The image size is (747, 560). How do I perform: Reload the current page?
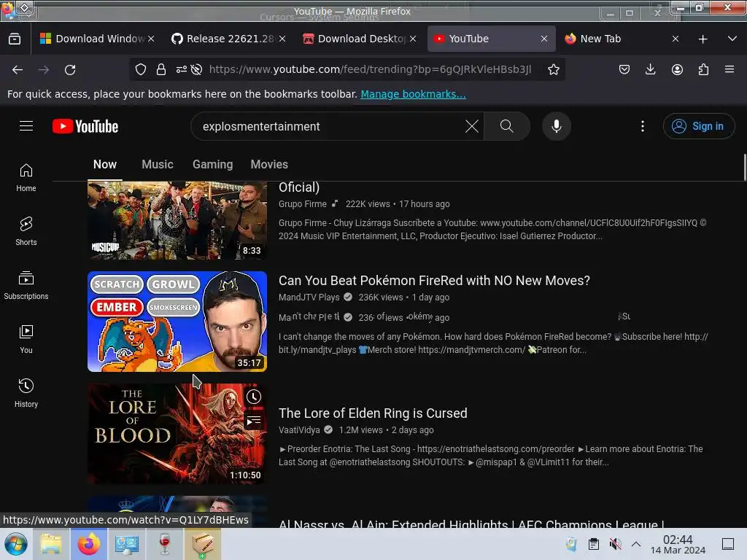click(70, 69)
